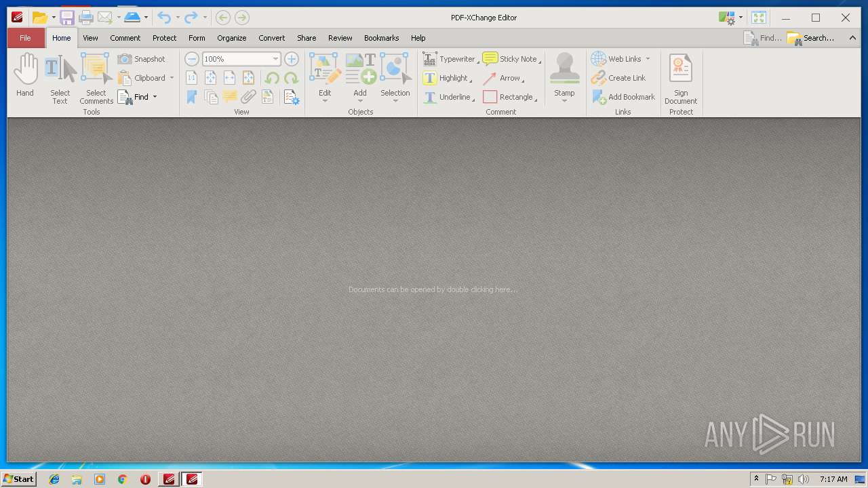Click the Undo arrow
This screenshot has width=868, height=488.
click(163, 18)
